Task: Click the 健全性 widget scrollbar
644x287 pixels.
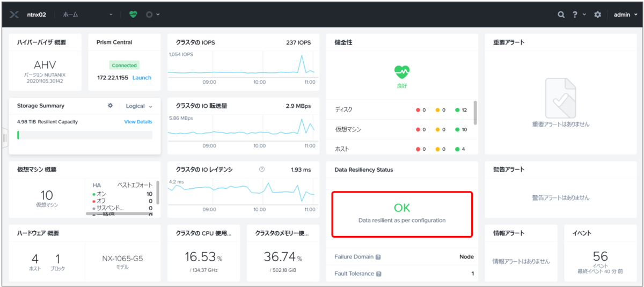Action: pos(475,112)
